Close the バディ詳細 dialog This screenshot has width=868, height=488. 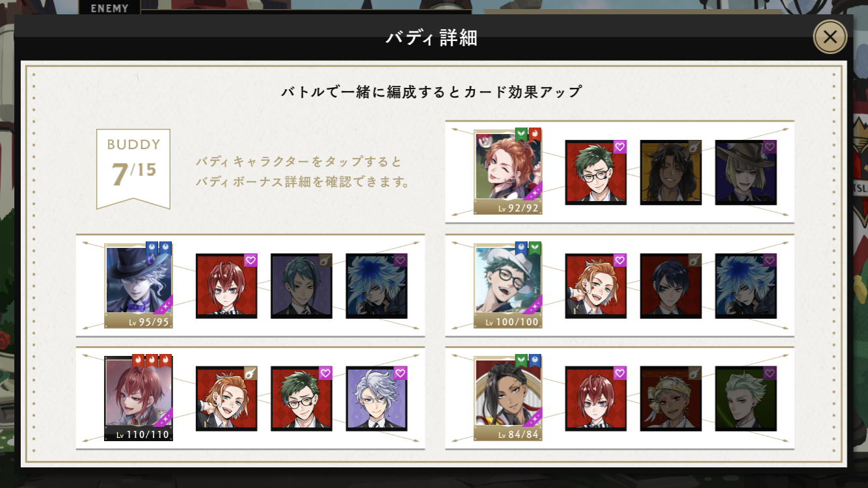(830, 37)
